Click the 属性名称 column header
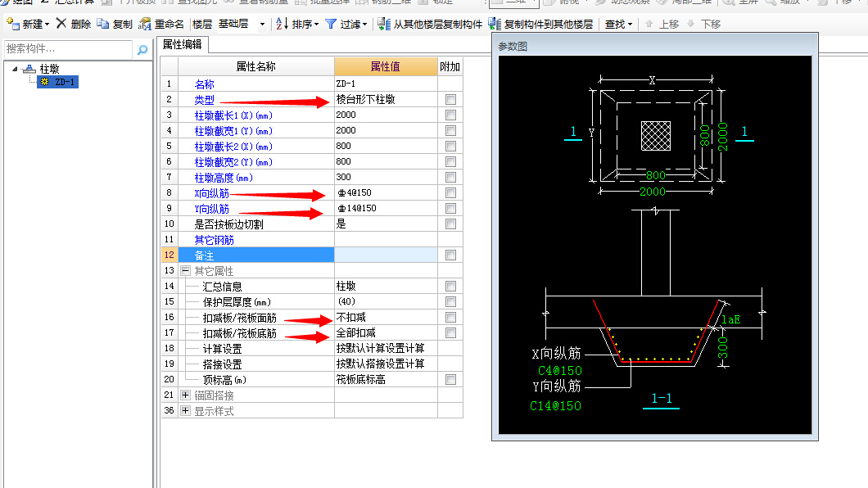Image resolution: width=868 pixels, height=488 pixels. pyautogui.click(x=255, y=66)
